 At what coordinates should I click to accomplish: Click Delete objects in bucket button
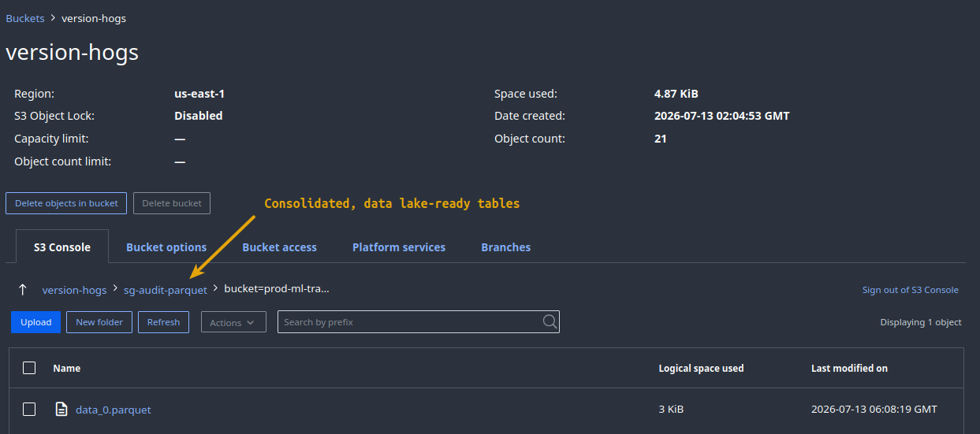coord(66,203)
